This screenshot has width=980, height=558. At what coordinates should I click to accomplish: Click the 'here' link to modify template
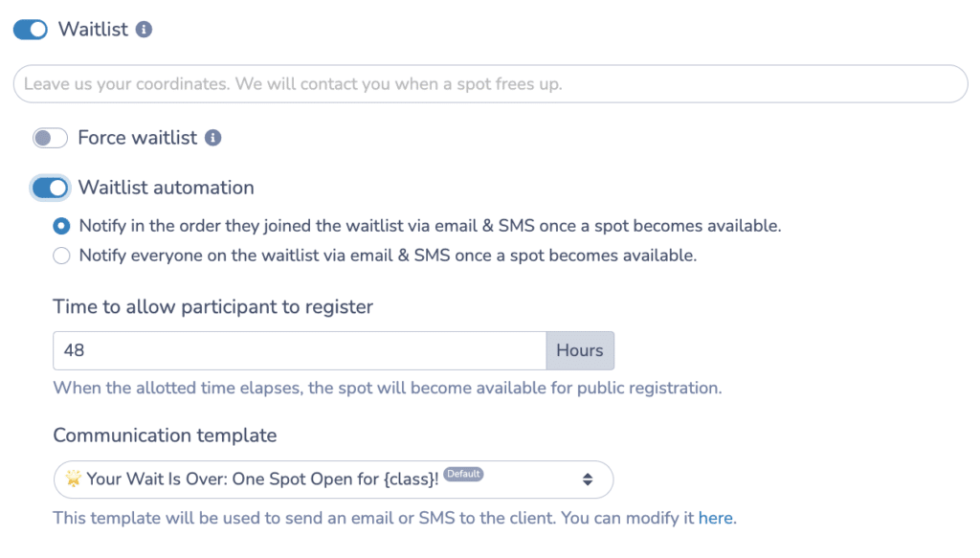(x=716, y=518)
